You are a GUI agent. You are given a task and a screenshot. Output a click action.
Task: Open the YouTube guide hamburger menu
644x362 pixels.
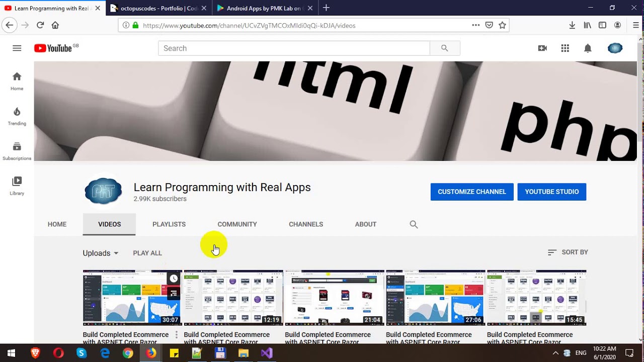(x=17, y=48)
